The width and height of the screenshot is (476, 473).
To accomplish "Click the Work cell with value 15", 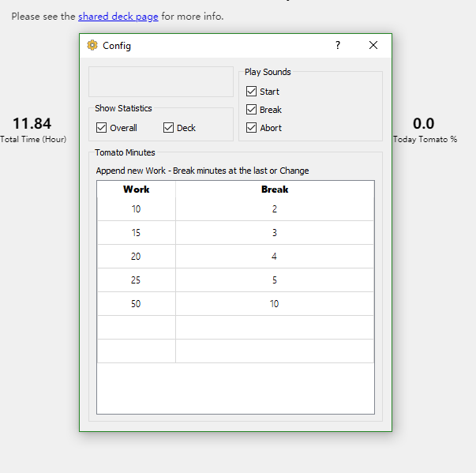I will [136, 233].
